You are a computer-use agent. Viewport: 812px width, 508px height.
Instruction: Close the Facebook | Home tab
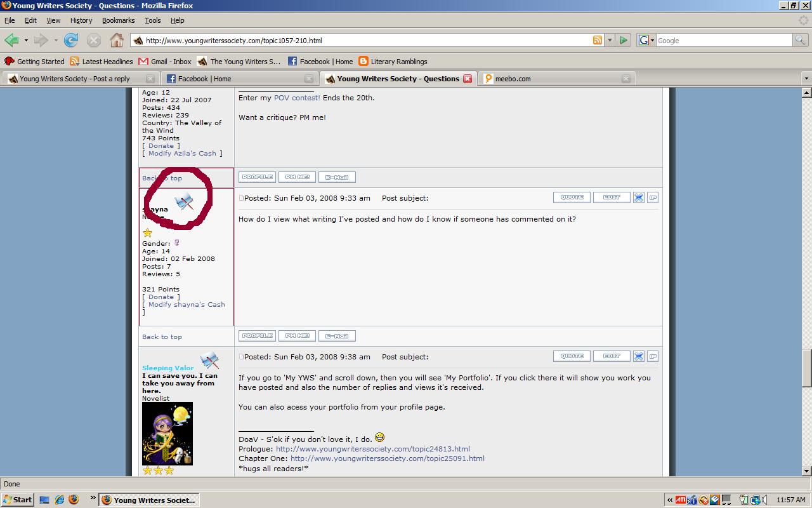point(308,79)
